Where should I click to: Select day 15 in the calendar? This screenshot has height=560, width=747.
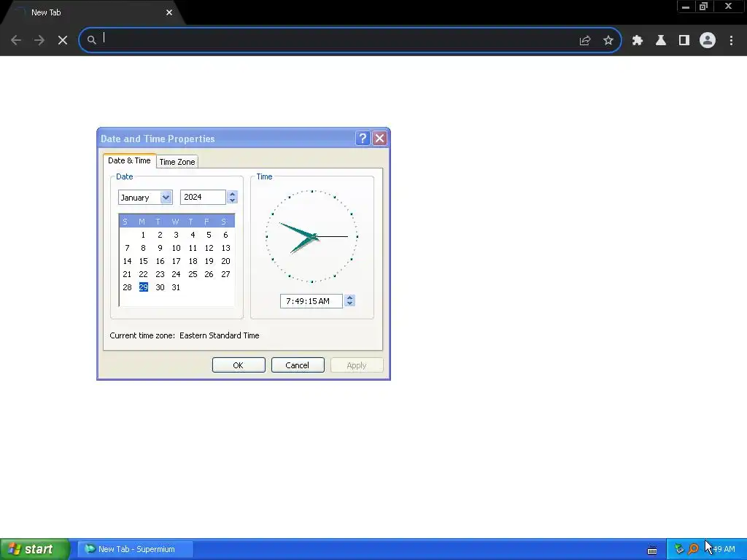(x=144, y=261)
